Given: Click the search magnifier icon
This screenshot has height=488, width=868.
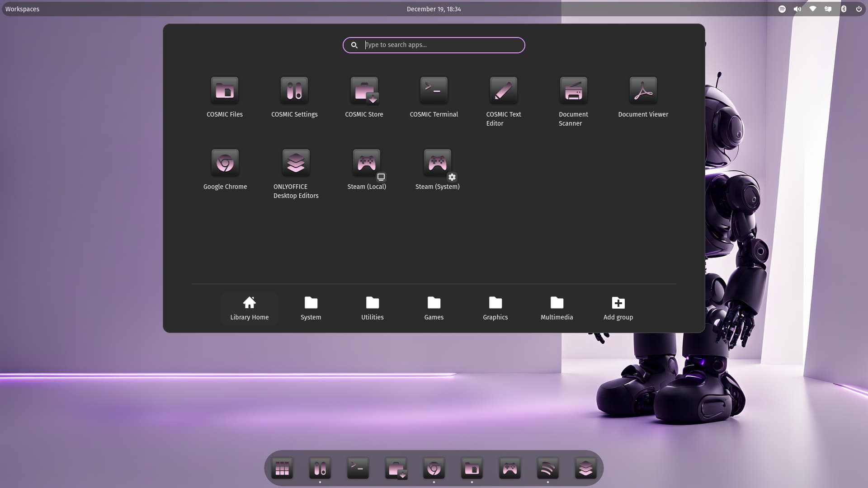Looking at the screenshot, I should pyautogui.click(x=354, y=45).
